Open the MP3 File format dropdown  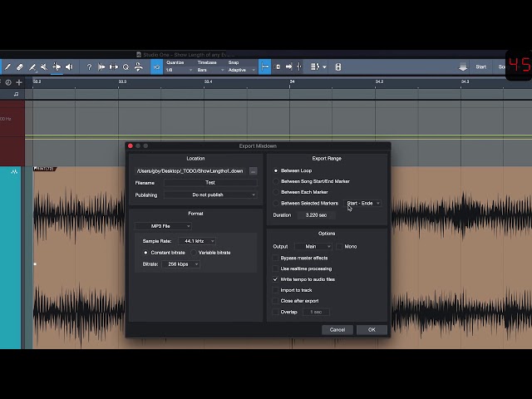click(x=163, y=226)
